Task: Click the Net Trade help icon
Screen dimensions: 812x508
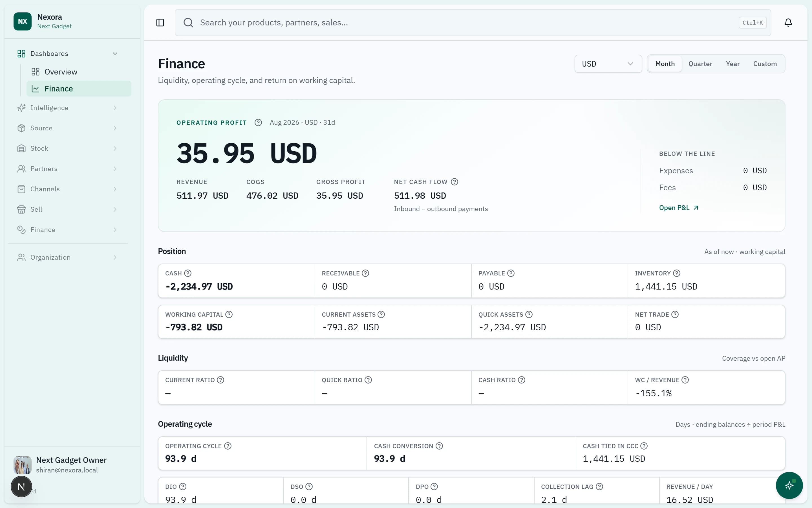Action: 675,314
